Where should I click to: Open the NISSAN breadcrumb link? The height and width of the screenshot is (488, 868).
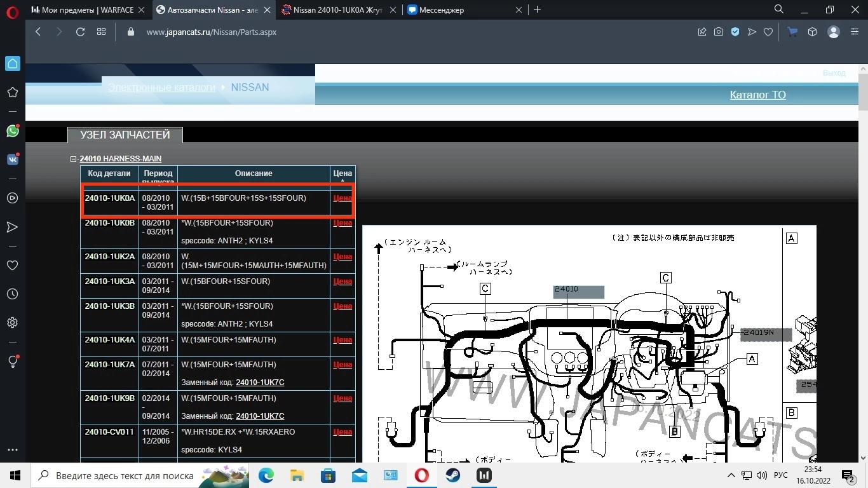[x=250, y=87]
